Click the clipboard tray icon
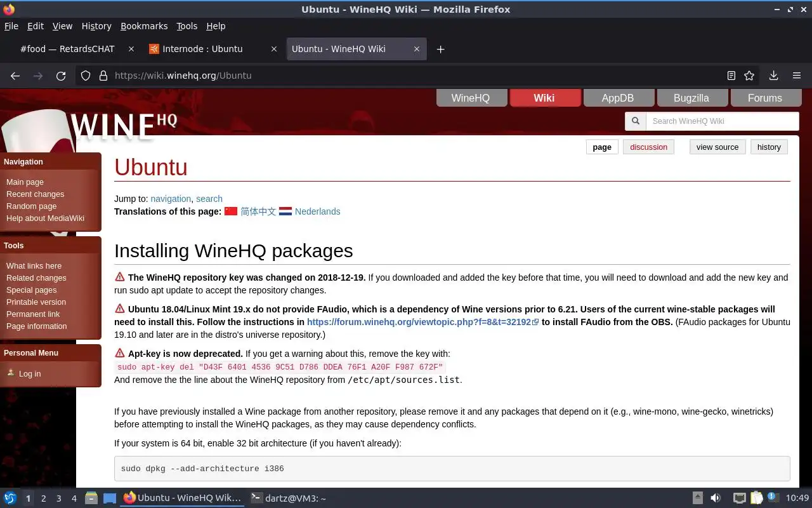 click(x=757, y=498)
